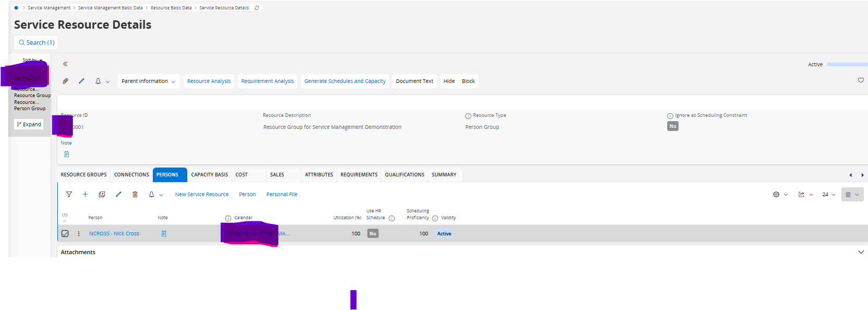The image size is (868, 310).
Task: Select the Persons tab
Action: [x=170, y=175]
